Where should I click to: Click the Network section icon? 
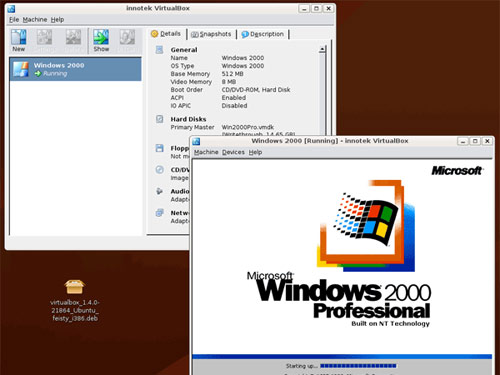pos(160,213)
